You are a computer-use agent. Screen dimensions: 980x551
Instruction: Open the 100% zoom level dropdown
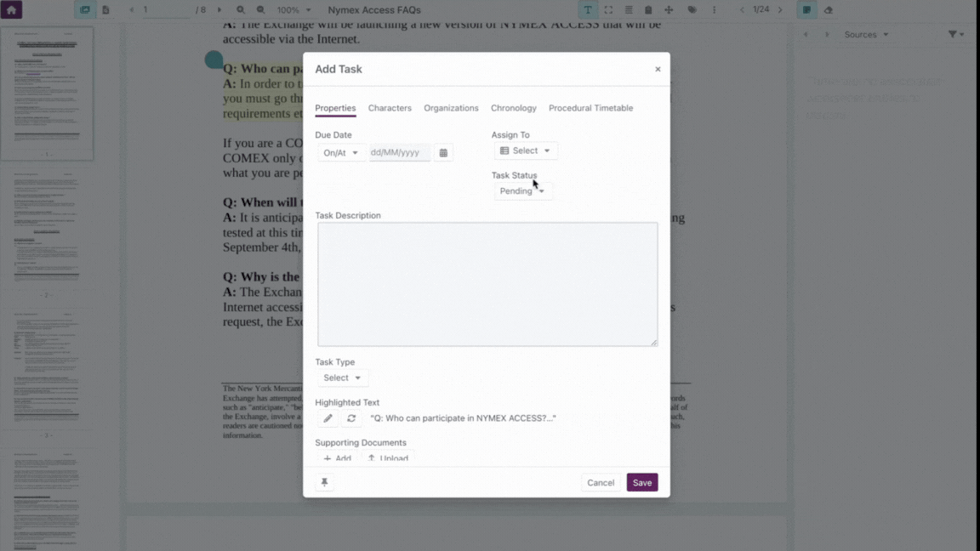[x=293, y=10]
